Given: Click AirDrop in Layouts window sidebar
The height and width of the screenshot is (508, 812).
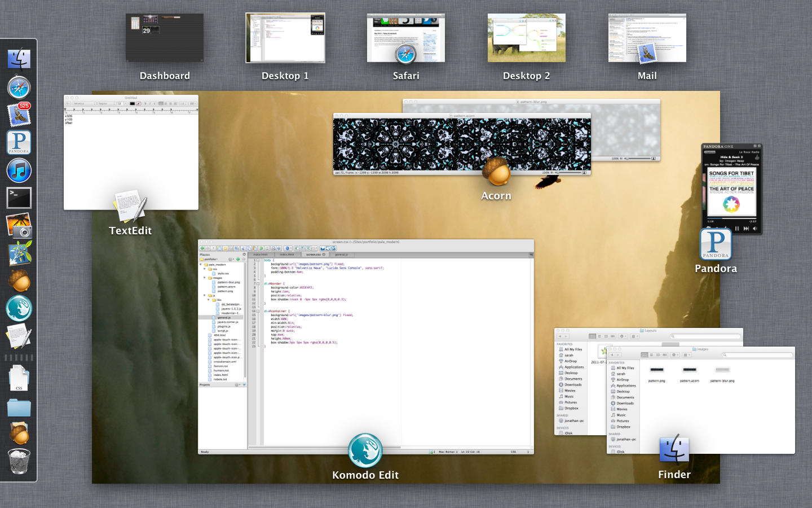Looking at the screenshot, I should 568,361.
